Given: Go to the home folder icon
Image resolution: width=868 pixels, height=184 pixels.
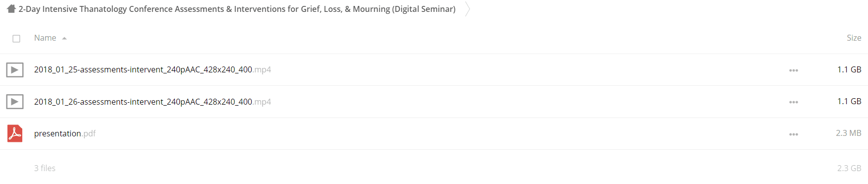Looking at the screenshot, I should click(11, 8).
